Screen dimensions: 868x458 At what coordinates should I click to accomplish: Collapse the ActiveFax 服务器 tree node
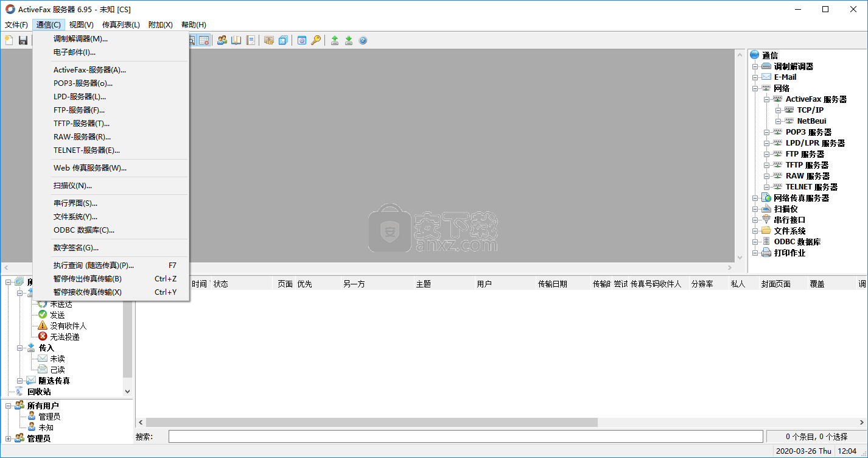(767, 99)
